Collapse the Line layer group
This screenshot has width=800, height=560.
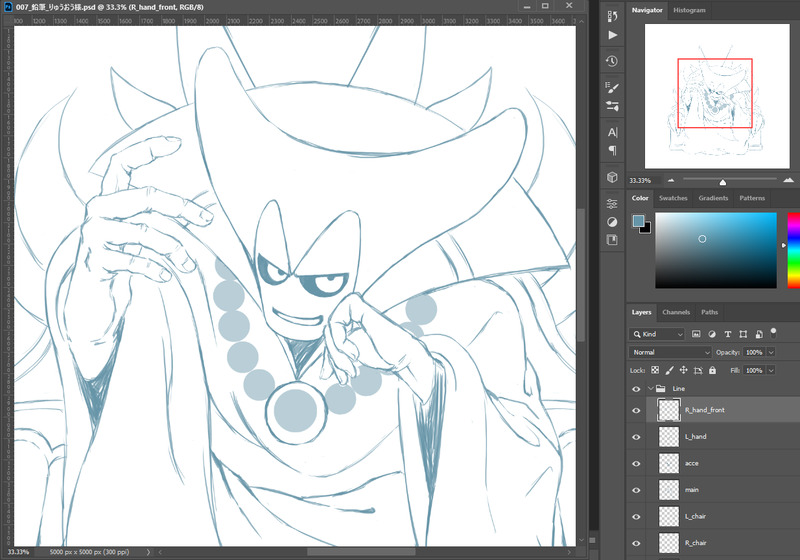[x=652, y=388]
